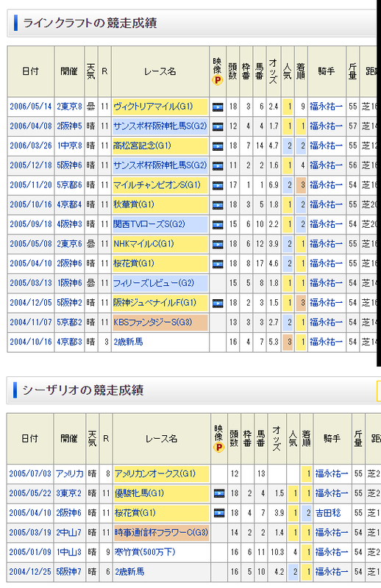Open venue link 4阪神3
Screen dimensions: 381x588
pos(69,224)
